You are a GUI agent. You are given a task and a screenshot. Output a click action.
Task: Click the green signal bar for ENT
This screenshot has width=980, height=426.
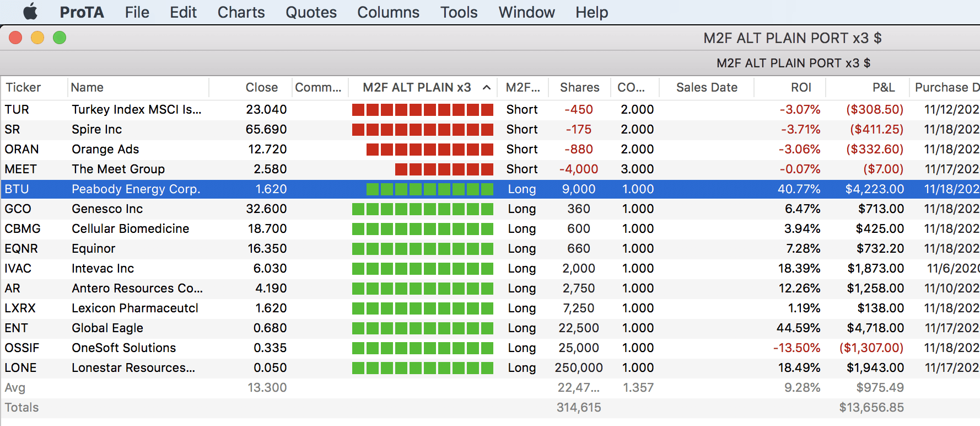[423, 328]
